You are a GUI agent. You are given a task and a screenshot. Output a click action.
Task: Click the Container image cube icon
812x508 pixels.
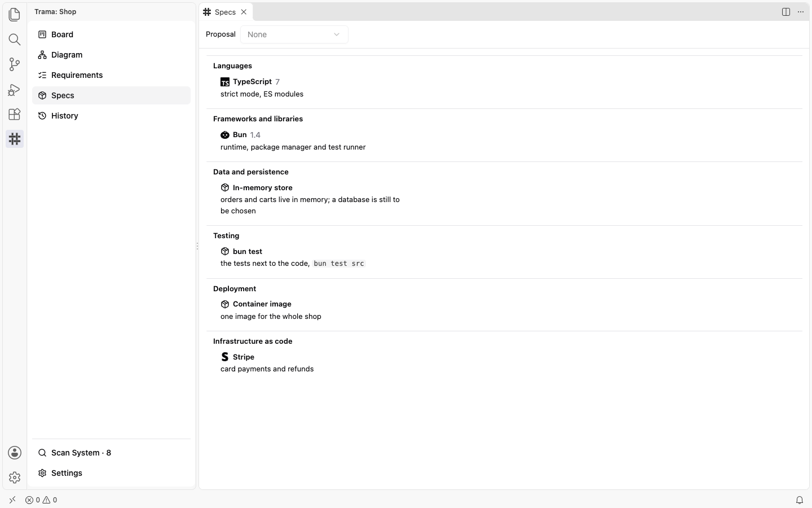coord(225,304)
